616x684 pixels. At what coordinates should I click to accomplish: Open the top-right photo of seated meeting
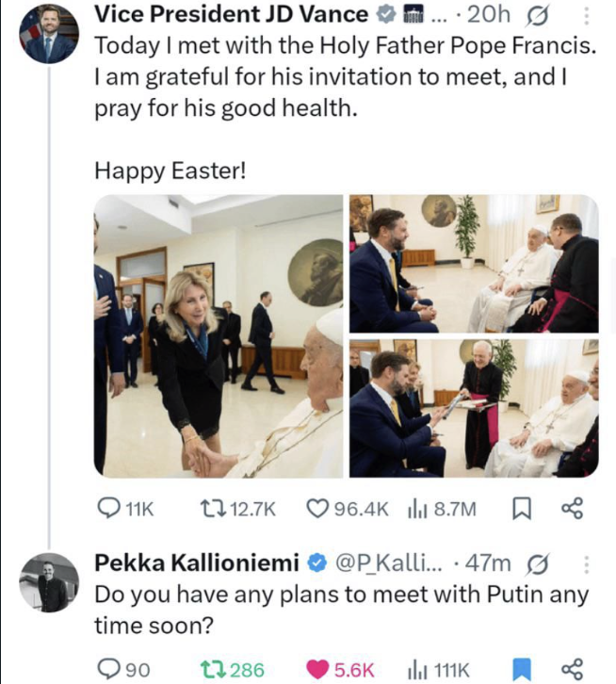tap(474, 264)
